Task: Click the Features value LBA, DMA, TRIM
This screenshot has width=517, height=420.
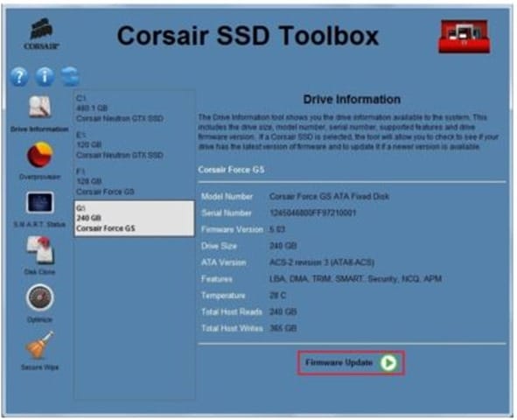Action: point(355,279)
